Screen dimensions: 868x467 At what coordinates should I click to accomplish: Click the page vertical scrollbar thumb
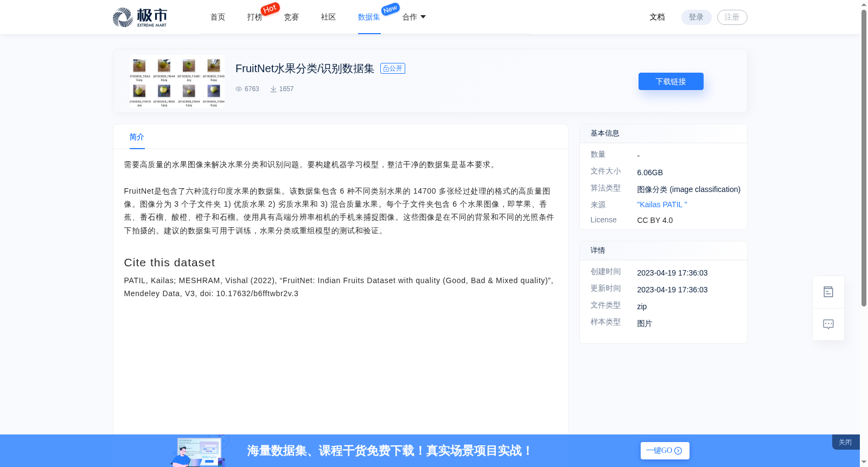[x=864, y=157]
